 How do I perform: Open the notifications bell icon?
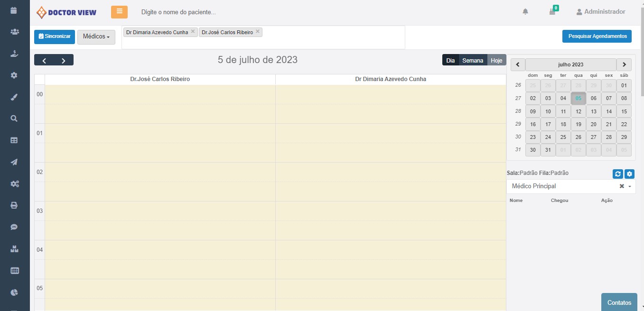tap(525, 12)
